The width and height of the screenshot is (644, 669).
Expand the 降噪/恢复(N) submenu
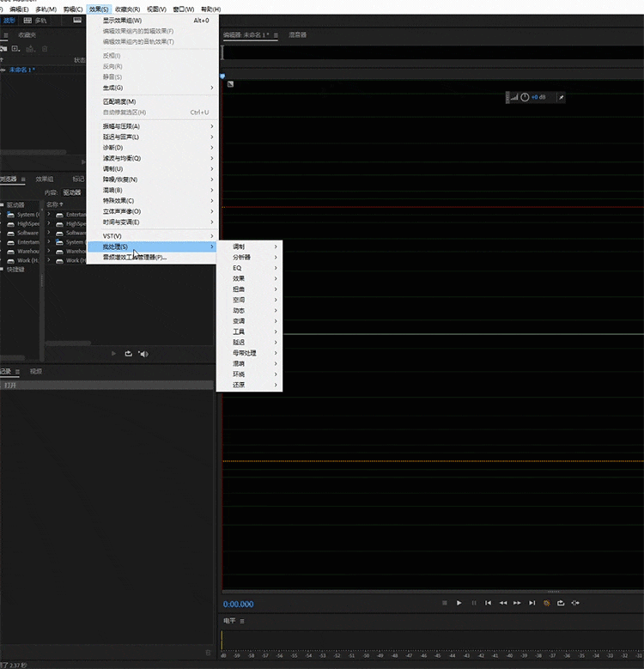click(120, 179)
